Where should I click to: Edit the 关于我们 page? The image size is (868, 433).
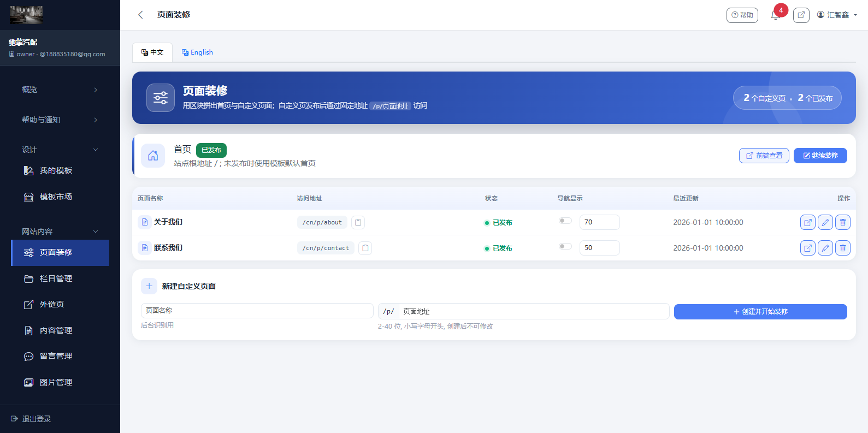pyautogui.click(x=825, y=222)
